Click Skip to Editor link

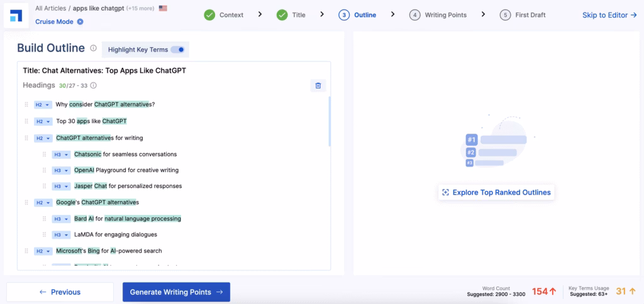[609, 15]
